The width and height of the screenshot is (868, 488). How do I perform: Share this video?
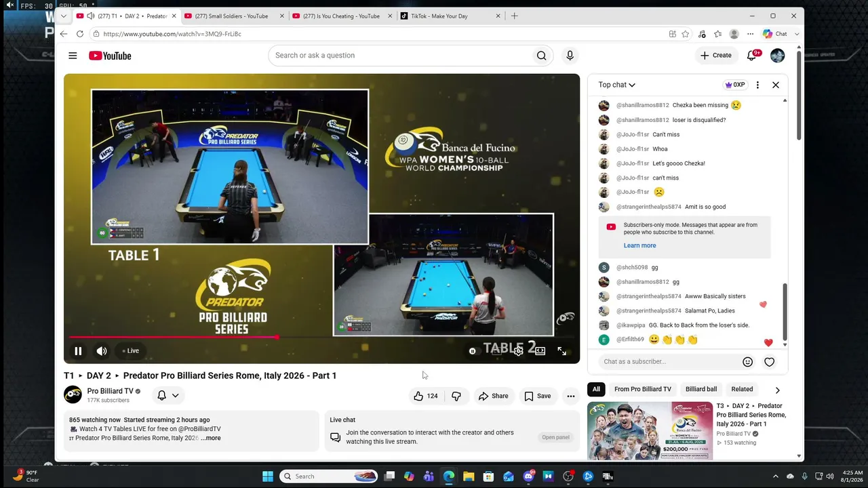(x=493, y=396)
